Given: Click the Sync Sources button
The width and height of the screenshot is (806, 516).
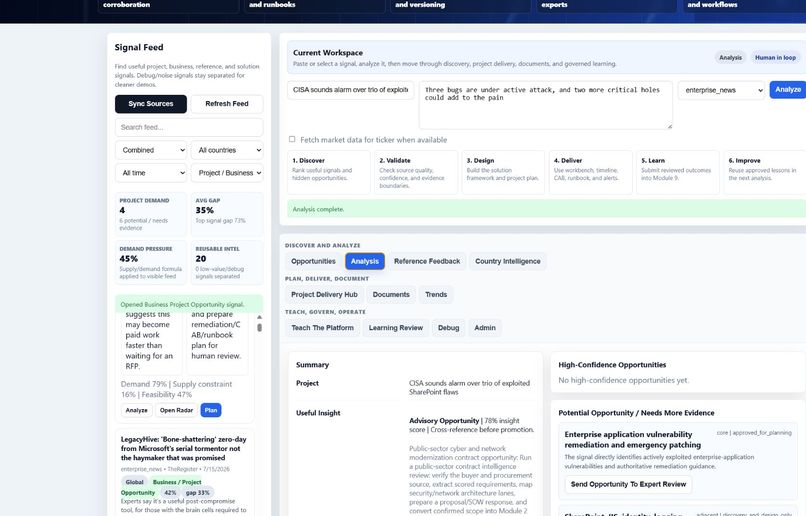Looking at the screenshot, I should [151, 104].
